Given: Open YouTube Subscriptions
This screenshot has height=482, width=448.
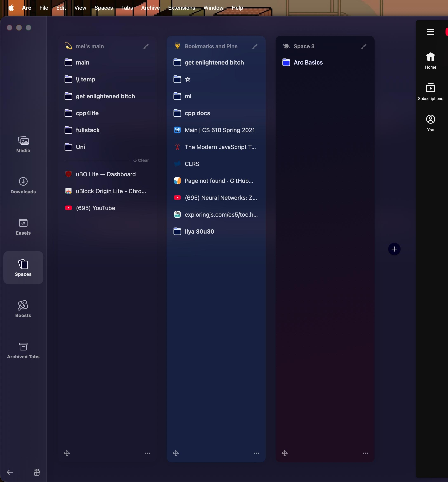Looking at the screenshot, I should [x=430, y=92].
